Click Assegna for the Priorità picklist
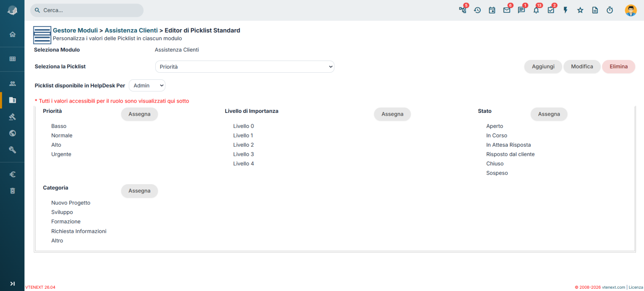 tap(140, 114)
